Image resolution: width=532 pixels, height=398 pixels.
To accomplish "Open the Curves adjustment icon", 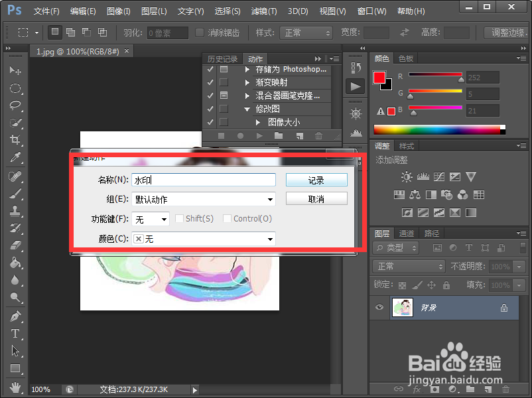I will (x=439, y=177).
